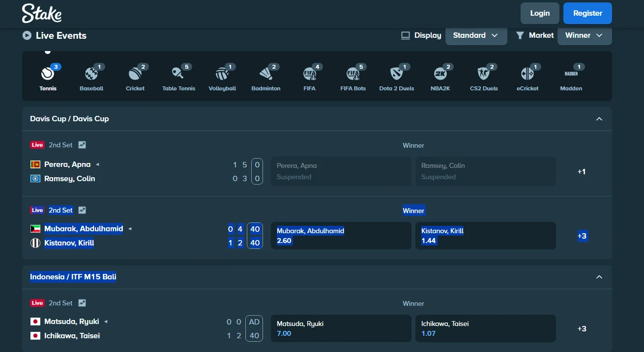Click the Indonesia / ITF M15 Bali heading
This screenshot has width=644, height=352.
coord(73,277)
